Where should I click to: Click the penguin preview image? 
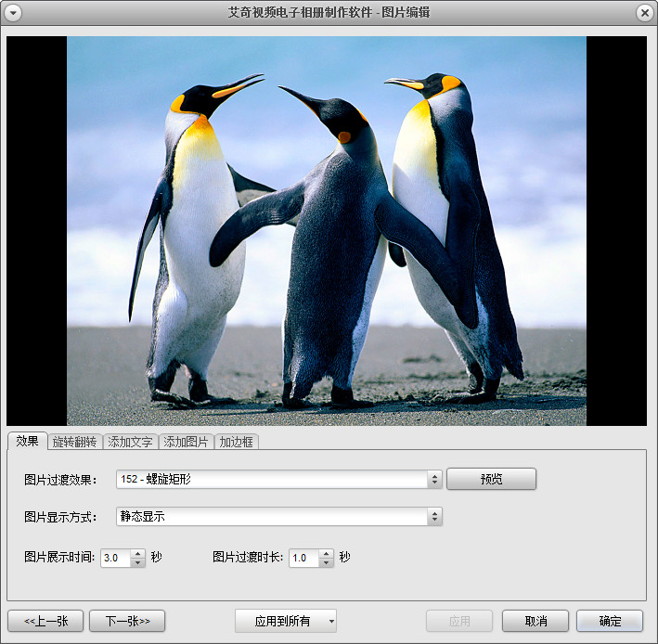(x=327, y=231)
